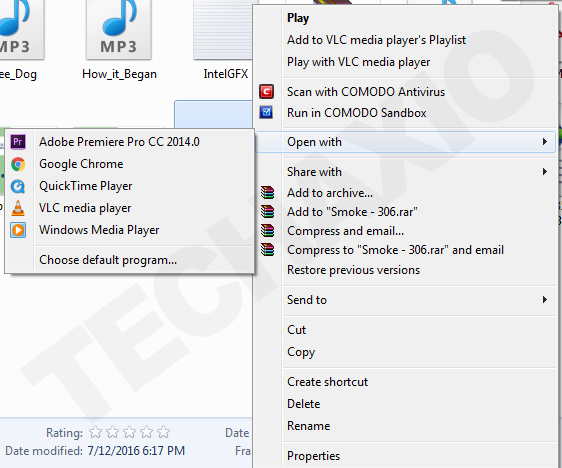Click the red COMODO Antivirus icon
Screen dimensions: 562x468
266,92
